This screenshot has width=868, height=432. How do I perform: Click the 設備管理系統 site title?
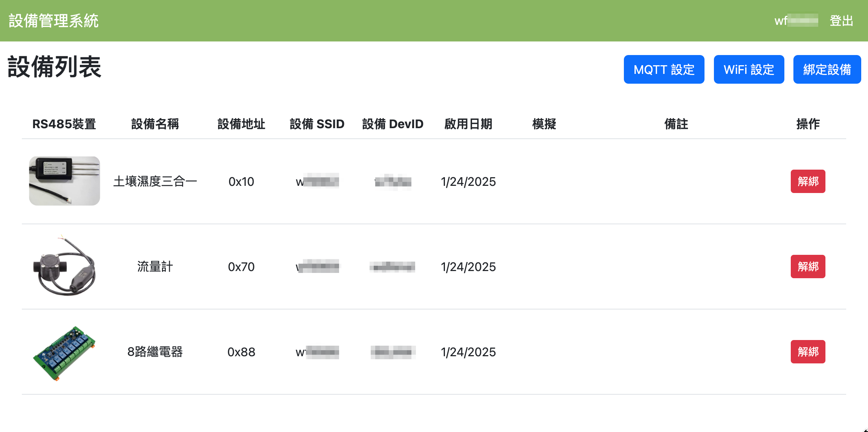(53, 21)
